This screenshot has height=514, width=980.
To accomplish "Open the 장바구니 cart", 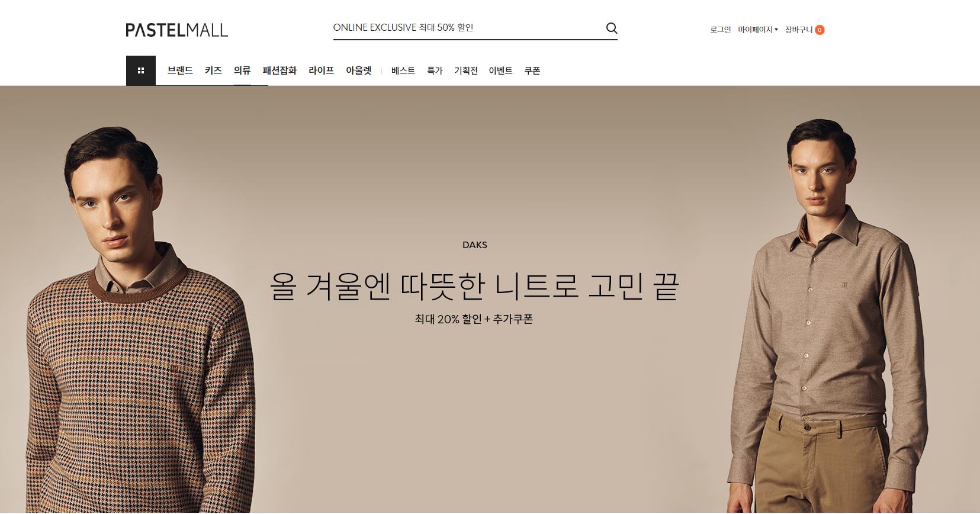I will pyautogui.click(x=799, y=30).
